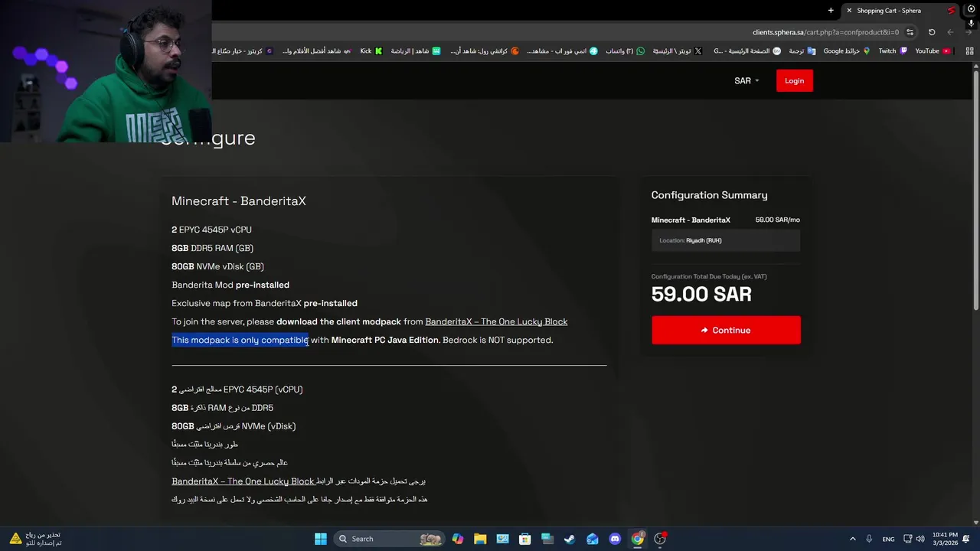Image resolution: width=980 pixels, height=551 pixels.
Task: Open the Twitch bookmark
Action: pyautogui.click(x=893, y=51)
